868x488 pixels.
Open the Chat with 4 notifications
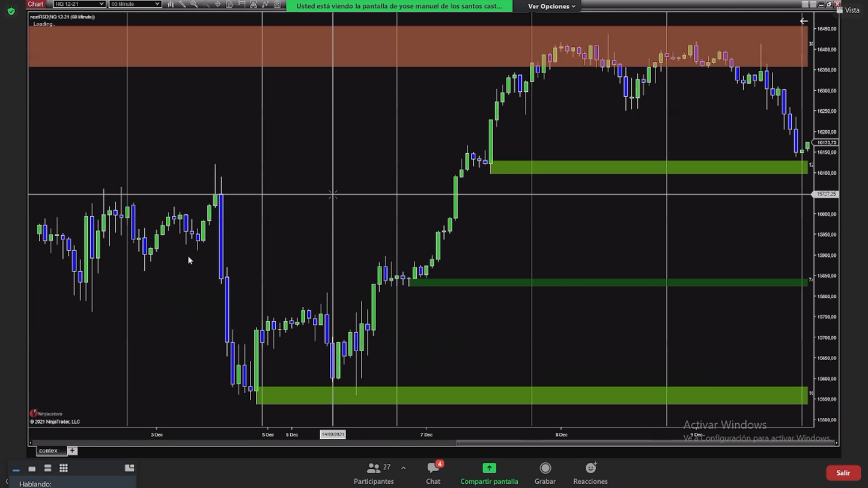click(x=433, y=468)
